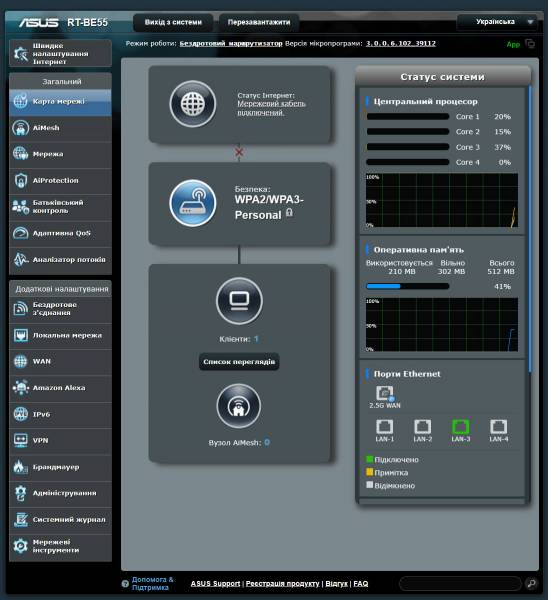Viewport: 548px width, 600px height.
Task: Click the LAN-4 port icon
Action: pyautogui.click(x=499, y=426)
